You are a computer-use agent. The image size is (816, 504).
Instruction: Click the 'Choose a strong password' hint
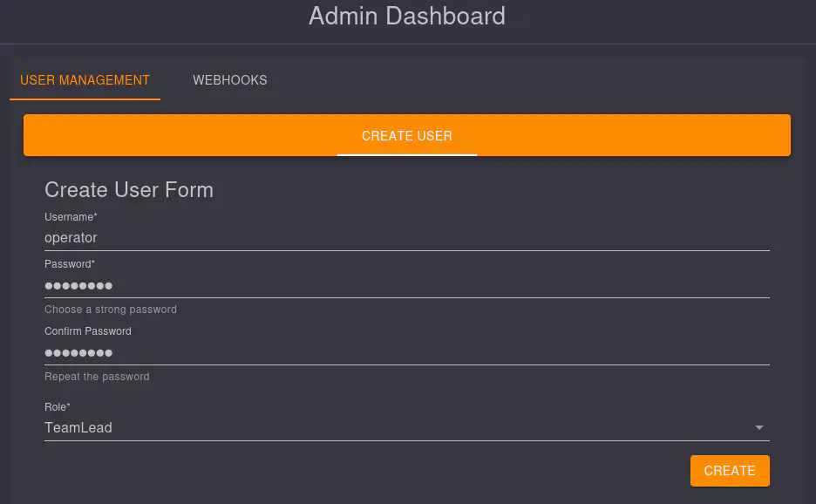pyautogui.click(x=111, y=310)
